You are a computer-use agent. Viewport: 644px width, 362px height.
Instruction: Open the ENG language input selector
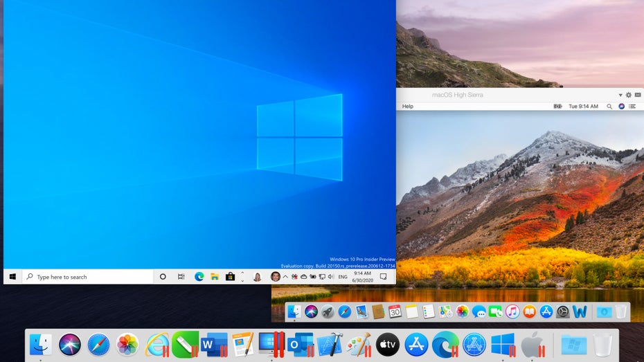342,277
